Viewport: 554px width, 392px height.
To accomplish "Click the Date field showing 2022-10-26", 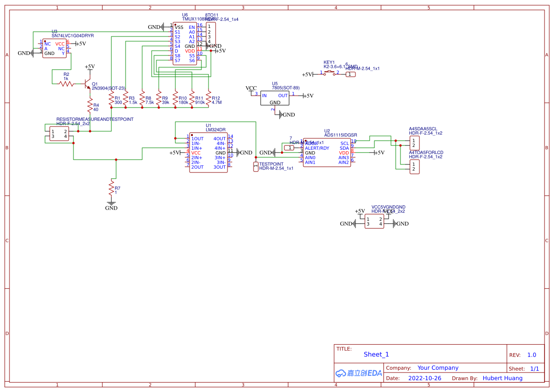I will 425,378.
